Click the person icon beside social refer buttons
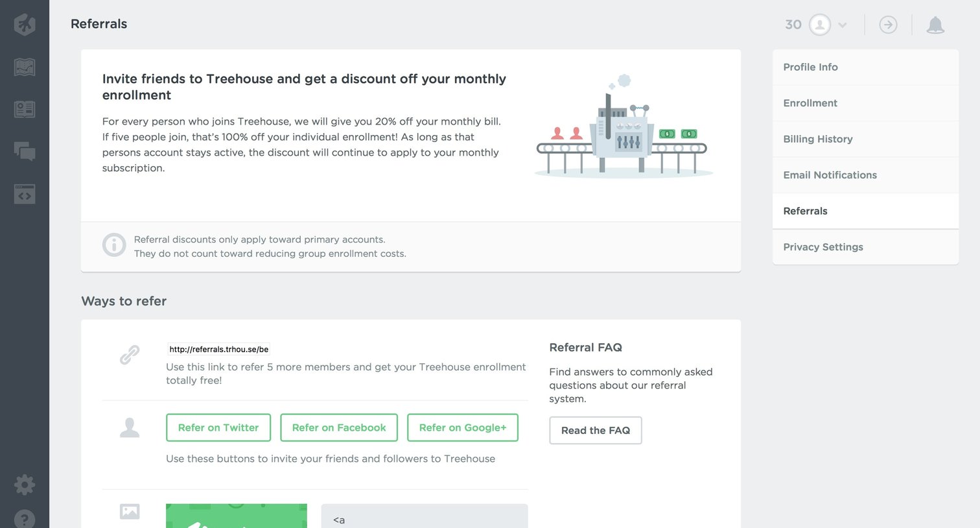The height and width of the screenshot is (528, 980). pos(130,427)
